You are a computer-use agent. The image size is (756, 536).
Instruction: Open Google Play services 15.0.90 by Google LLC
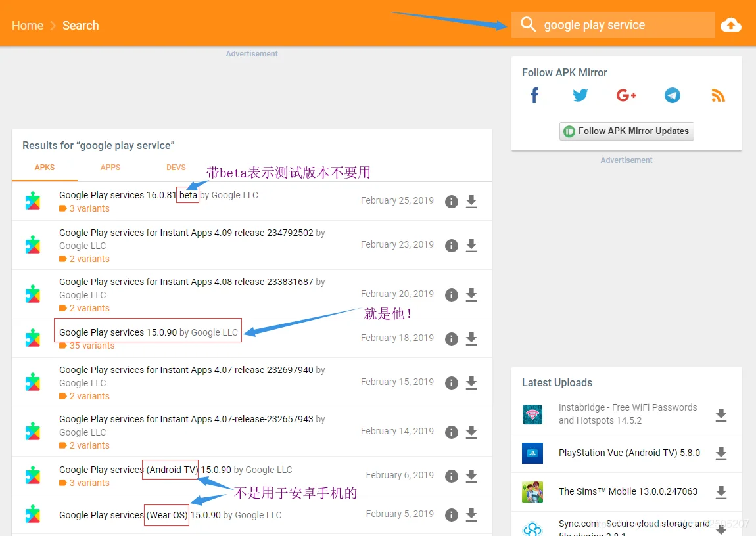tap(149, 332)
